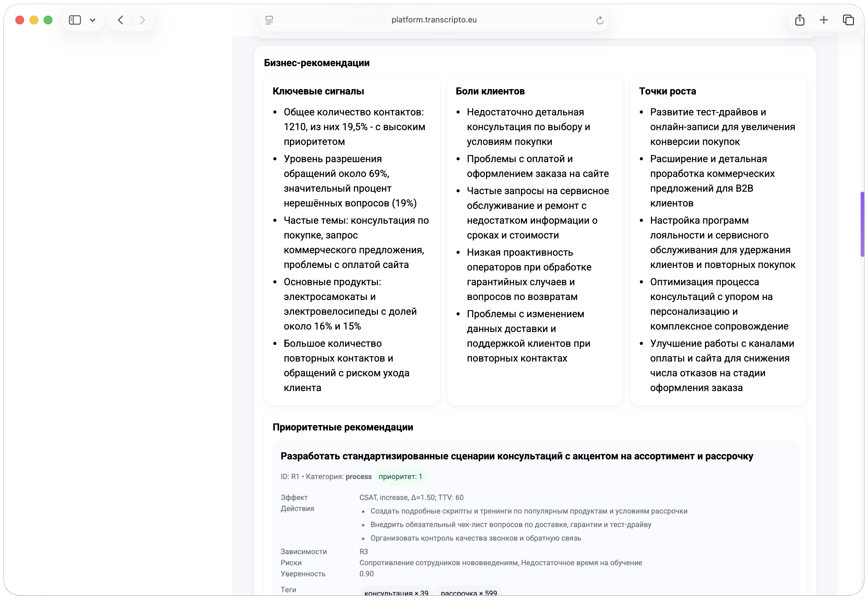Open the page menu icon in address bar
Image resolution: width=868 pixels, height=600 pixels.
[269, 20]
